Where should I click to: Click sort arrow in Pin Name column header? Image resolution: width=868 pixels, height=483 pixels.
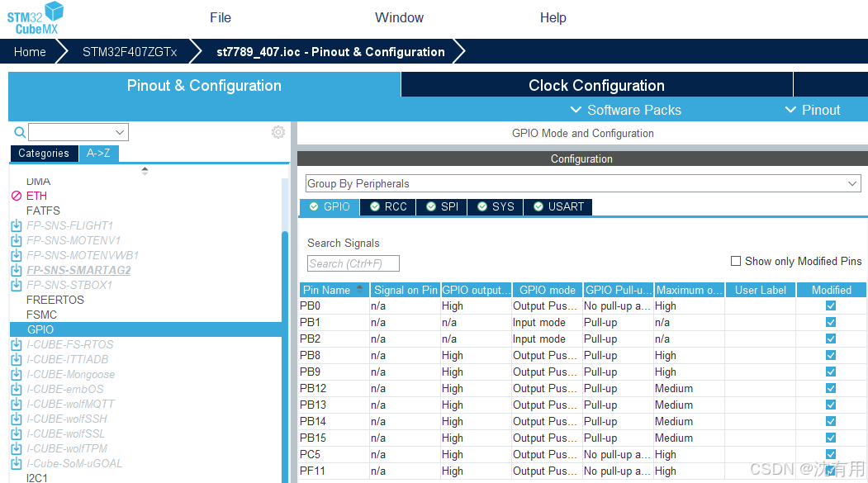tap(360, 288)
